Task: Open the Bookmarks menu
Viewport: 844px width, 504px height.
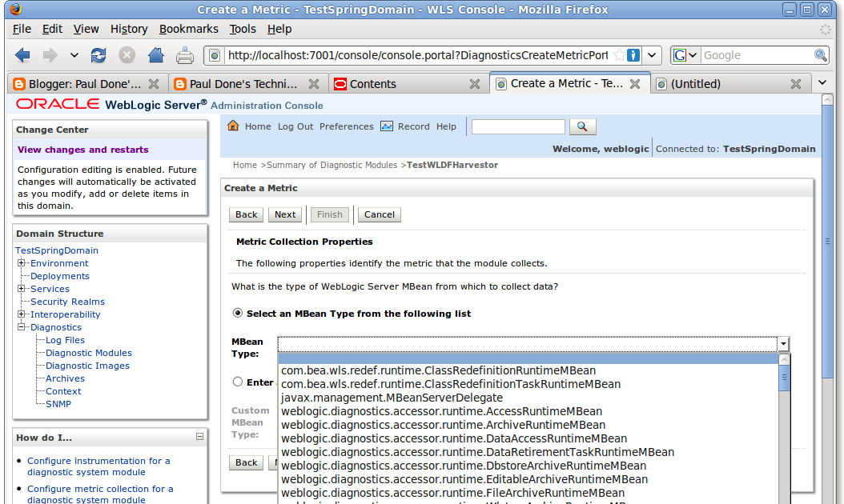Action: [188, 28]
